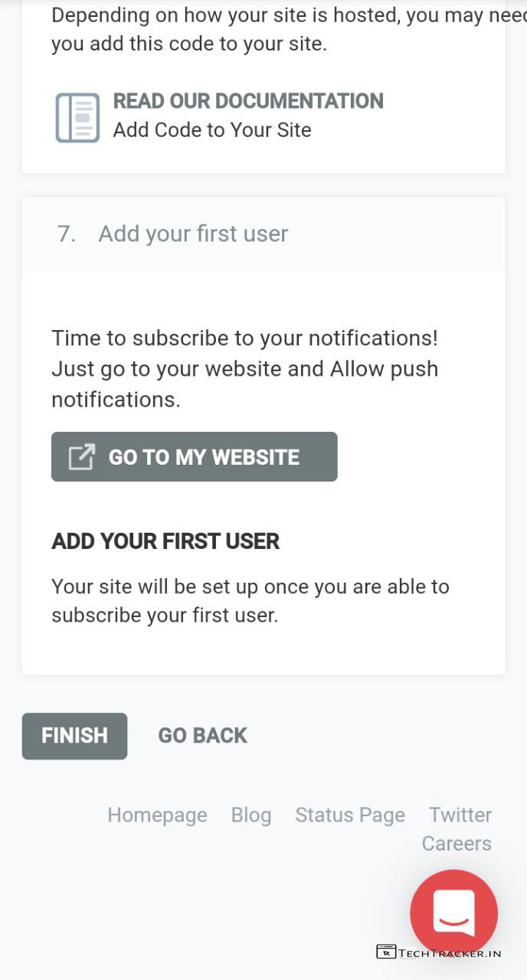Screen dimensions: 527x980
Task: Open the Careers footer link
Action: tap(457, 844)
